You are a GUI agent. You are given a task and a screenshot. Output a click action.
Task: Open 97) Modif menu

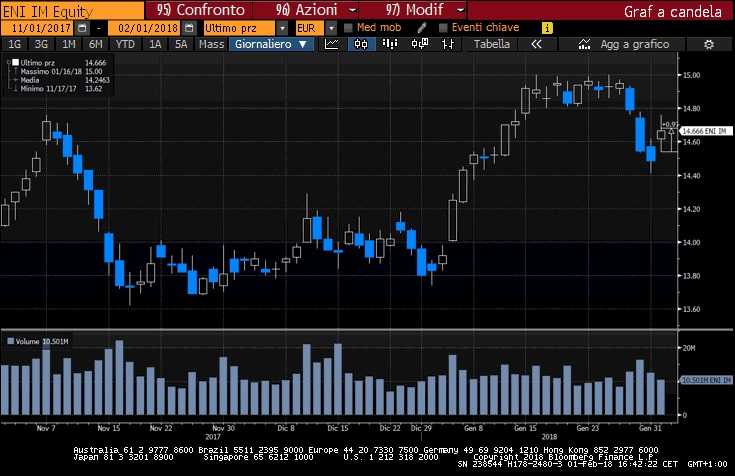click(x=414, y=10)
